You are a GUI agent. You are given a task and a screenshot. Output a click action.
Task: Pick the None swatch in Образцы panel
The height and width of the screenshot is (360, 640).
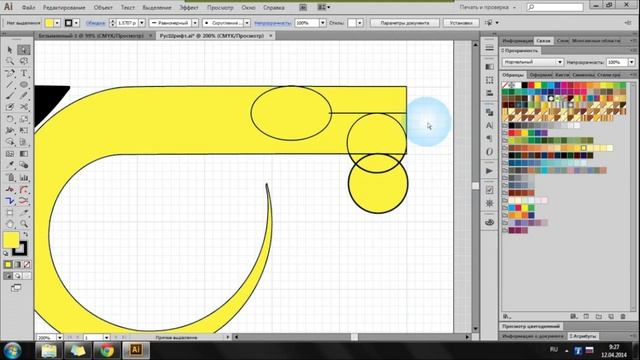click(505, 85)
